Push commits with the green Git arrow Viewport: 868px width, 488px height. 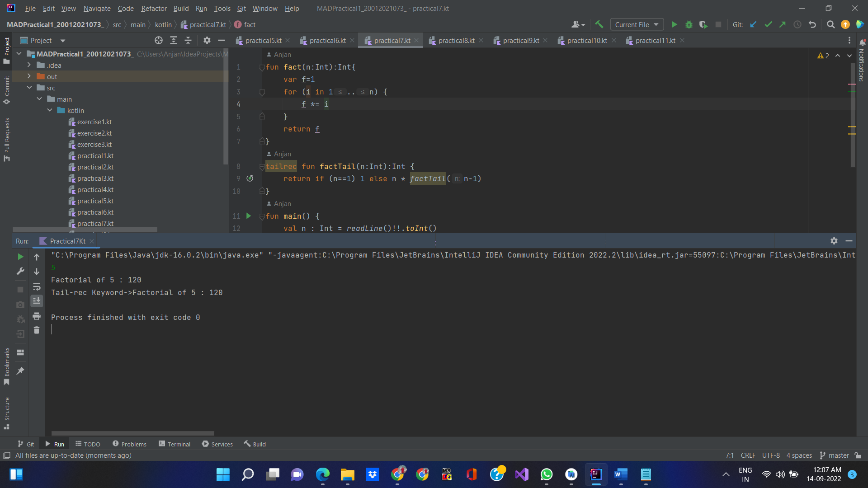tap(783, 24)
